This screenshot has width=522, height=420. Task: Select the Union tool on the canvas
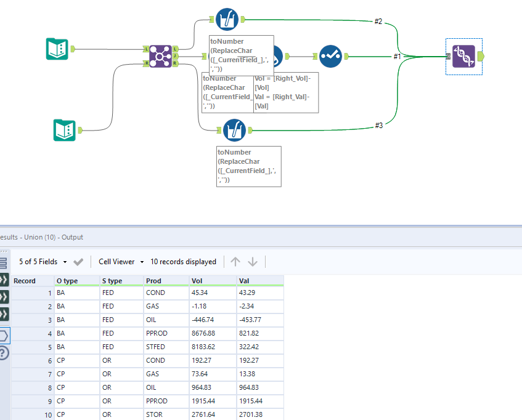pyautogui.click(x=464, y=56)
